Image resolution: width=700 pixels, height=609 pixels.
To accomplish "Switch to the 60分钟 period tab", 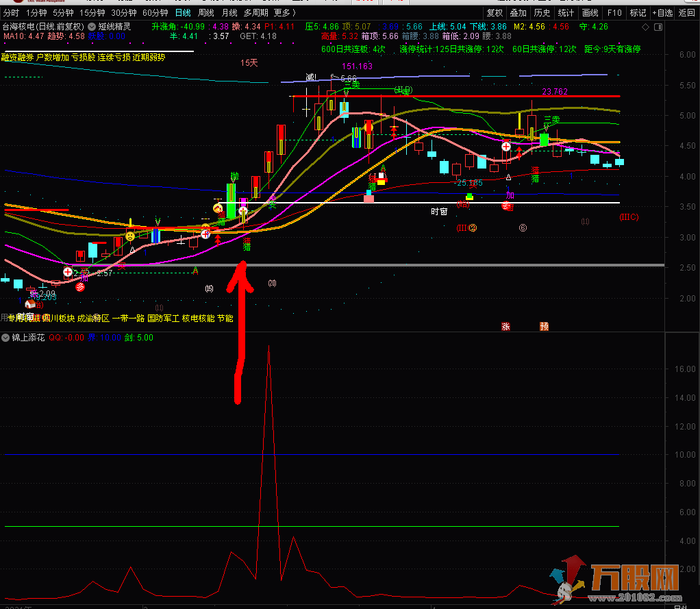I will pos(155,12).
